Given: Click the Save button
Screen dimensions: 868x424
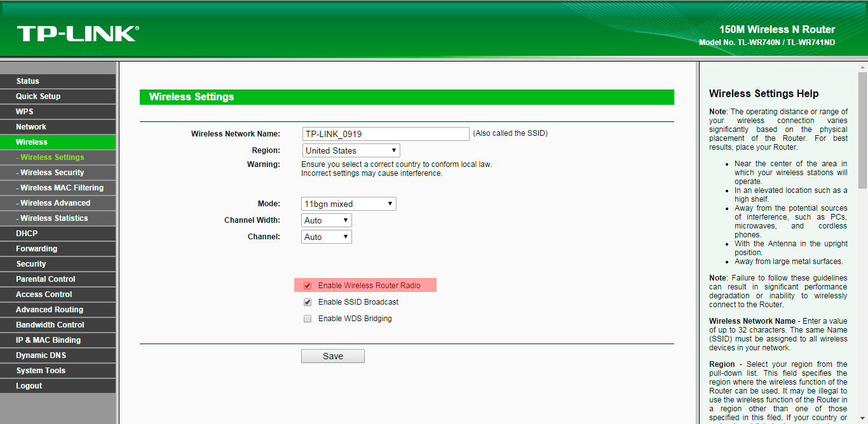Looking at the screenshot, I should [x=333, y=356].
